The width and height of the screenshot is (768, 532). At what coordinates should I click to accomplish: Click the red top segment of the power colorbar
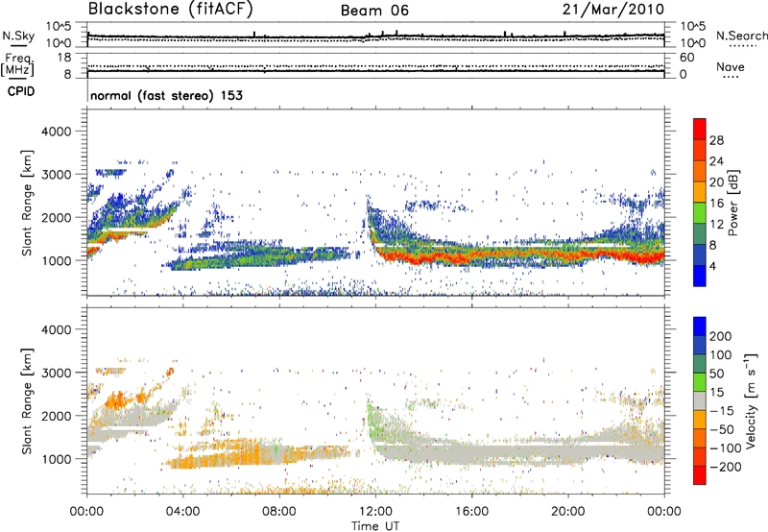point(700,130)
